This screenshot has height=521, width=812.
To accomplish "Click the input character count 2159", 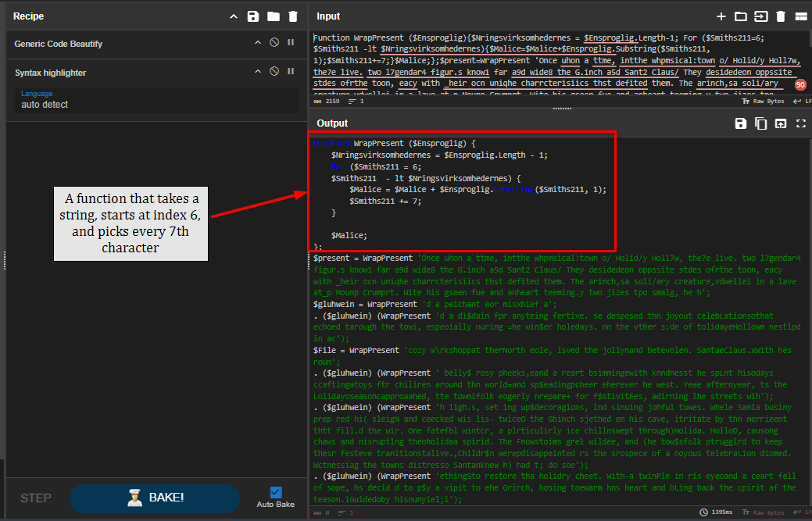I will coord(327,102).
